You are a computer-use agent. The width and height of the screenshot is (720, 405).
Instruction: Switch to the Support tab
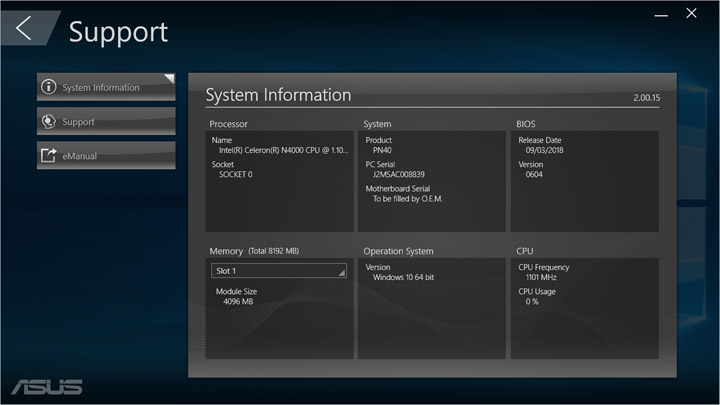(106, 121)
